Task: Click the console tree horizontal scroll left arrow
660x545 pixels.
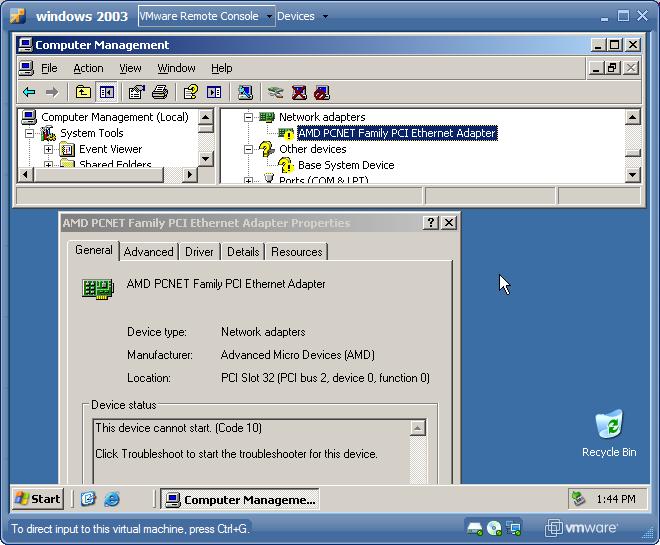Action: coord(26,174)
